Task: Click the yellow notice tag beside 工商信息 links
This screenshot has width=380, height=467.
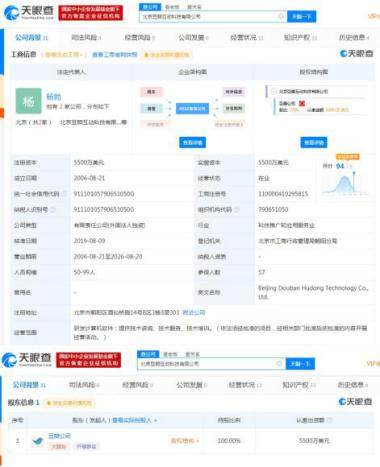Action: pos(167,55)
